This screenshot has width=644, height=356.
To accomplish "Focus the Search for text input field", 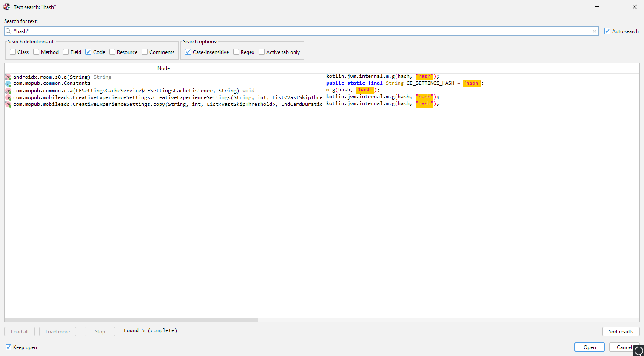I will (298, 31).
